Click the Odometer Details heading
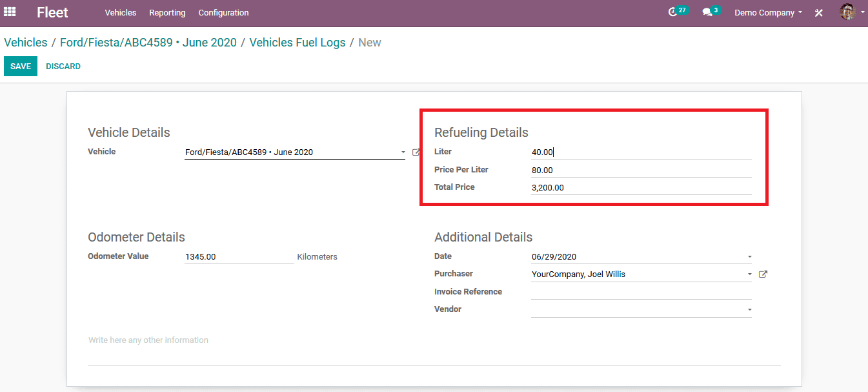This screenshot has height=392, width=868. click(x=136, y=237)
